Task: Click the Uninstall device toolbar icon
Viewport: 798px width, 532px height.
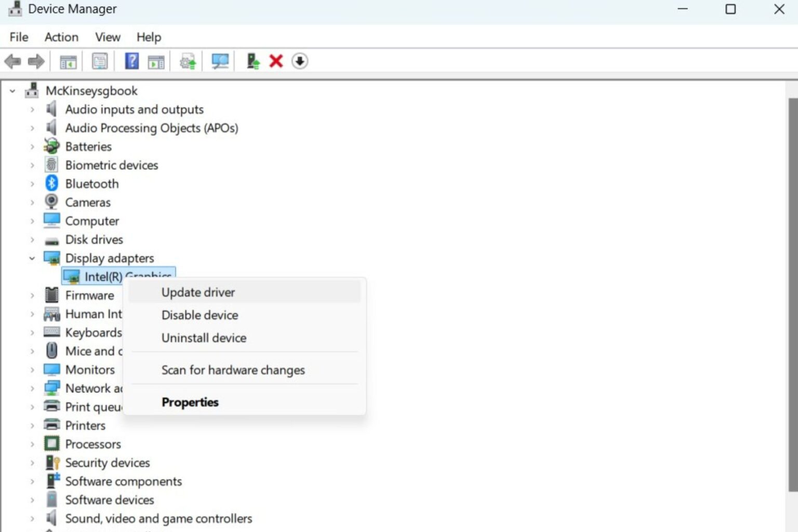Action: point(276,61)
